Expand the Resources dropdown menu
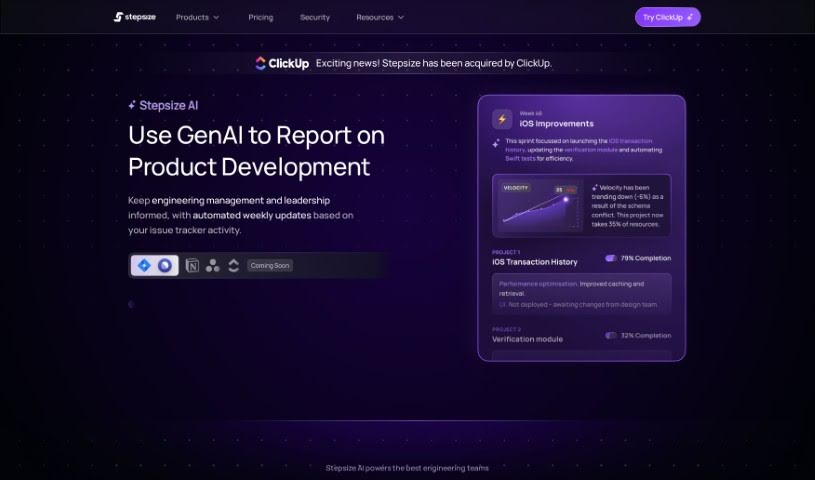Screen dimensions: 815x480 tap(380, 17)
